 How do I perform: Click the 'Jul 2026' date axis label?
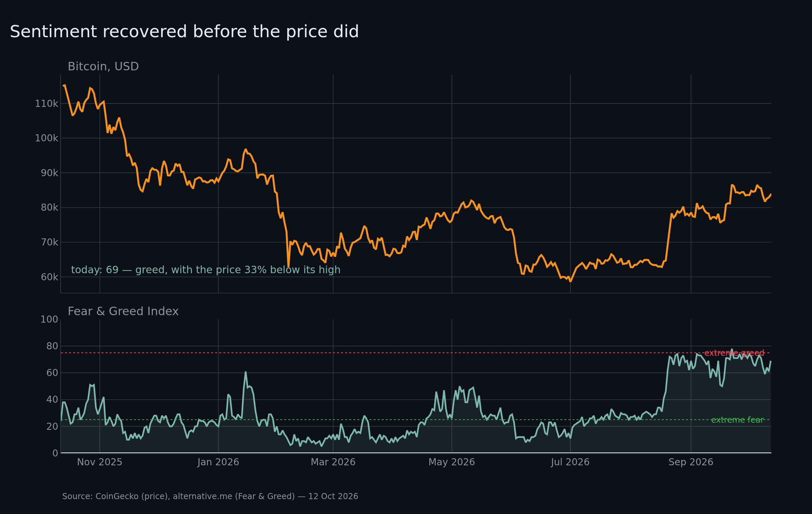tap(570, 462)
